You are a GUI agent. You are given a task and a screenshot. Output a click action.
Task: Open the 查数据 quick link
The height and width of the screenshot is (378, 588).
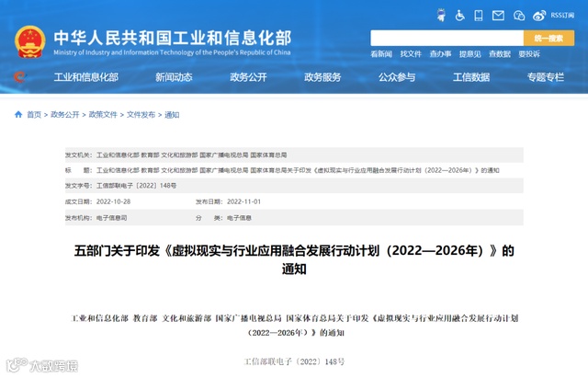[x=500, y=54]
